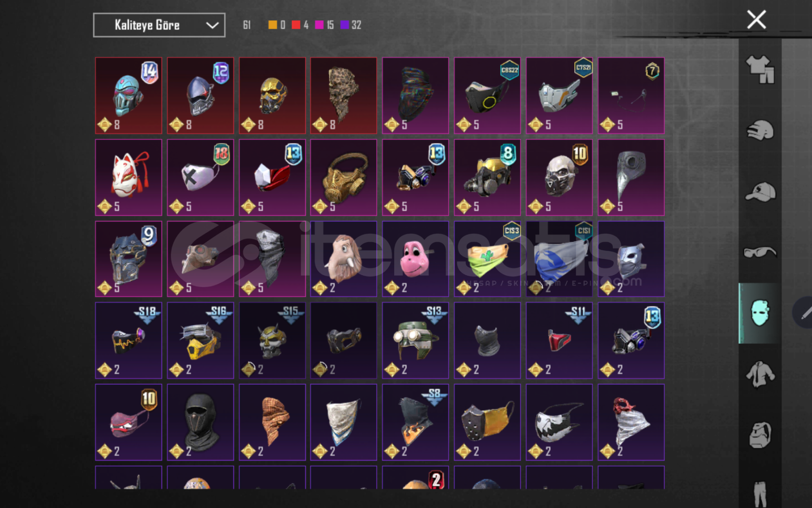This screenshot has height=508, width=812.
Task: Select the helmet category in sidebar
Action: coord(760,130)
